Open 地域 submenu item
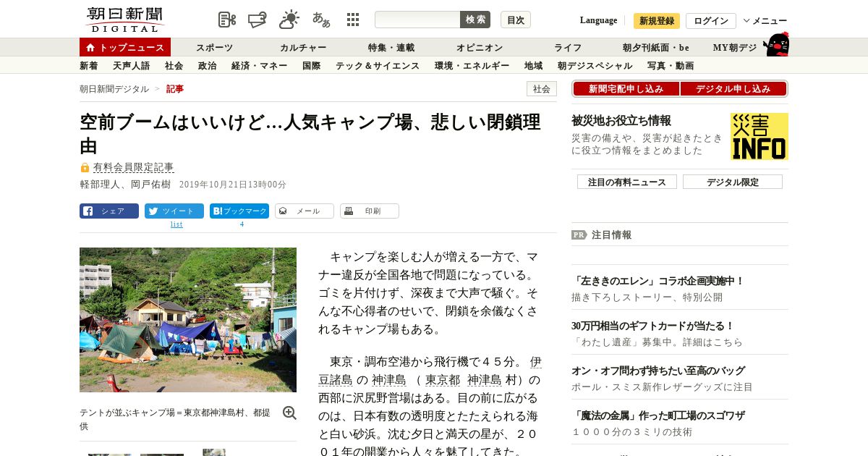This screenshot has height=456, width=868. [x=533, y=66]
